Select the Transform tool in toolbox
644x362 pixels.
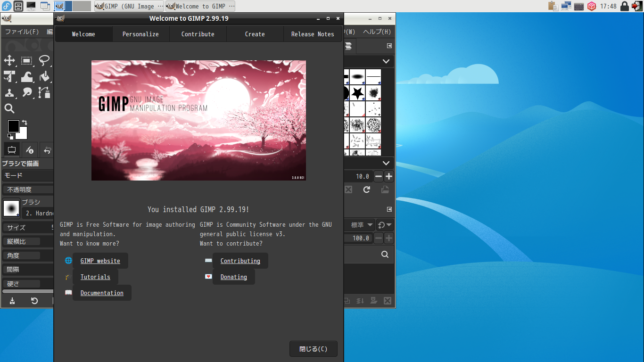click(x=9, y=77)
